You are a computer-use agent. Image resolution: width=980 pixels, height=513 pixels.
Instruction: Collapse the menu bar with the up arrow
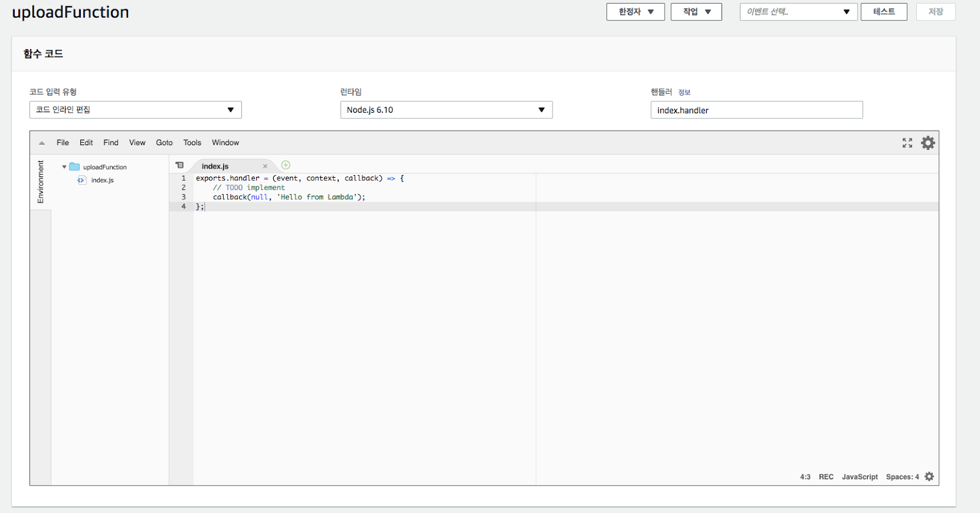(x=42, y=143)
